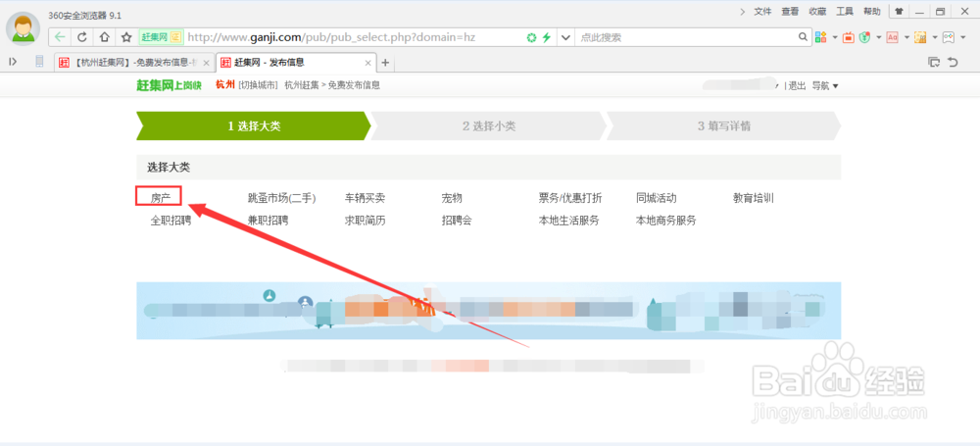Select the 宠物 category
Viewport: 980px width, 446px height.
tap(452, 198)
